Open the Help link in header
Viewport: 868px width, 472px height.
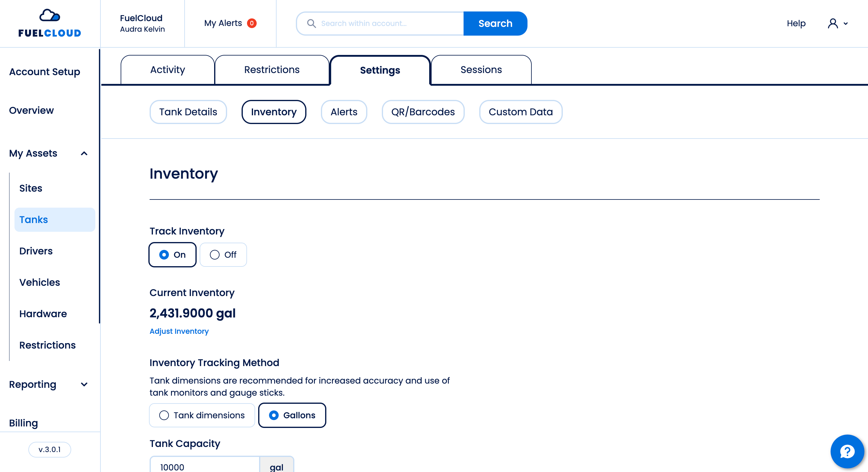point(796,23)
